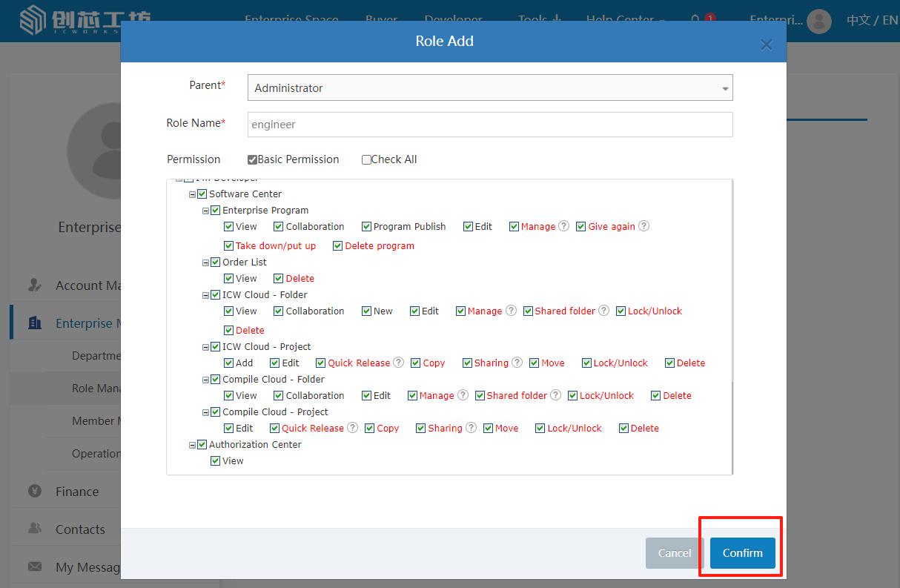Open the Help Center menu
Viewport: 900px width, 588px height.
click(x=624, y=20)
